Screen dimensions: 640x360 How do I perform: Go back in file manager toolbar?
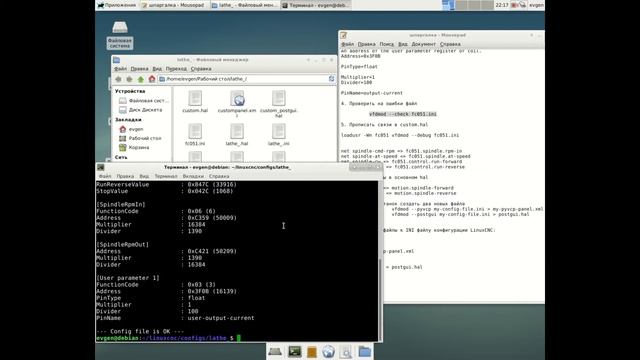point(118,79)
